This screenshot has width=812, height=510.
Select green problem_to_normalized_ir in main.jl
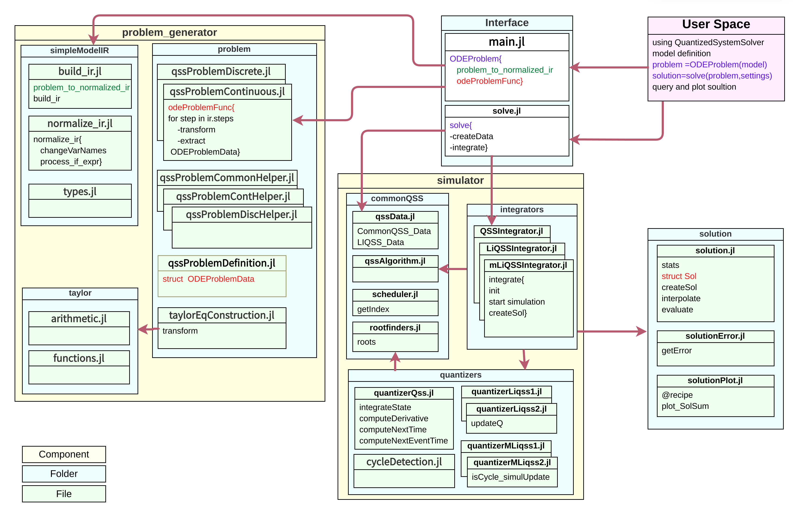(x=505, y=70)
